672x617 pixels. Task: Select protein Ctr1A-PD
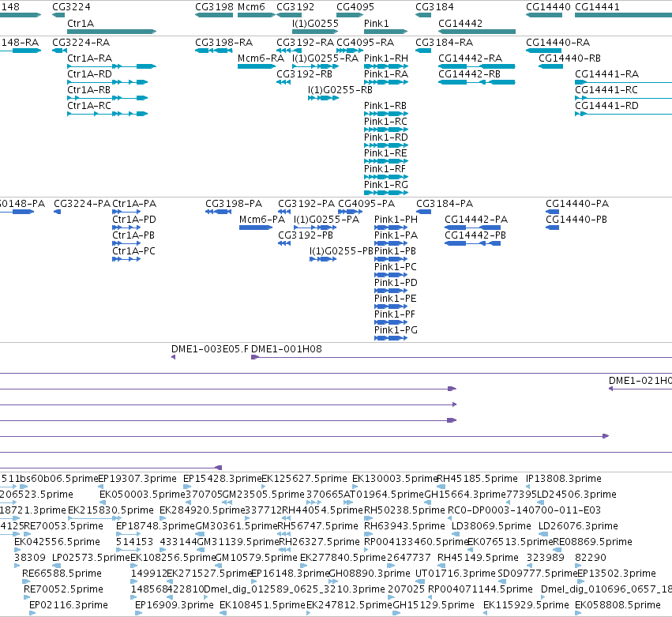(x=126, y=228)
